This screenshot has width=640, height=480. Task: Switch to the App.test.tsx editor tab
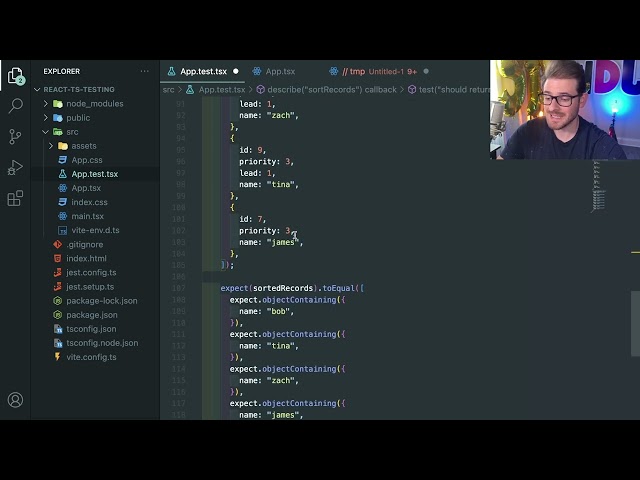click(x=203, y=71)
